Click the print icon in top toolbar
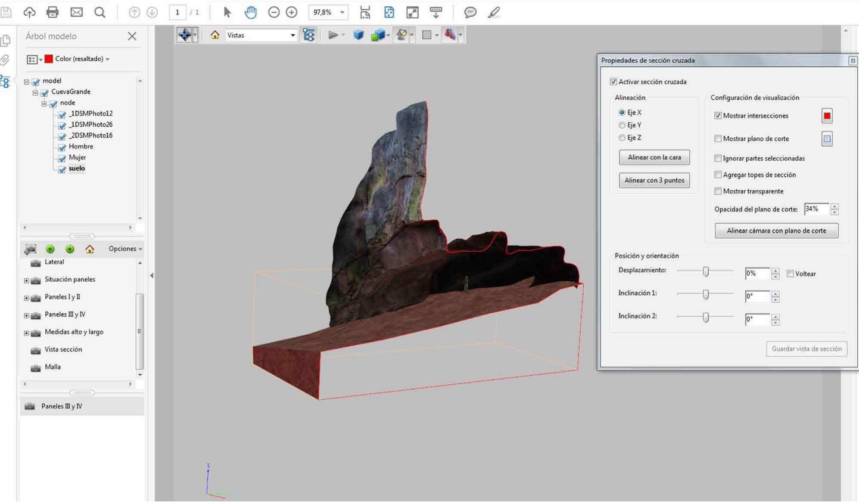Viewport: 859px width, 504px height. pyautogui.click(x=53, y=12)
